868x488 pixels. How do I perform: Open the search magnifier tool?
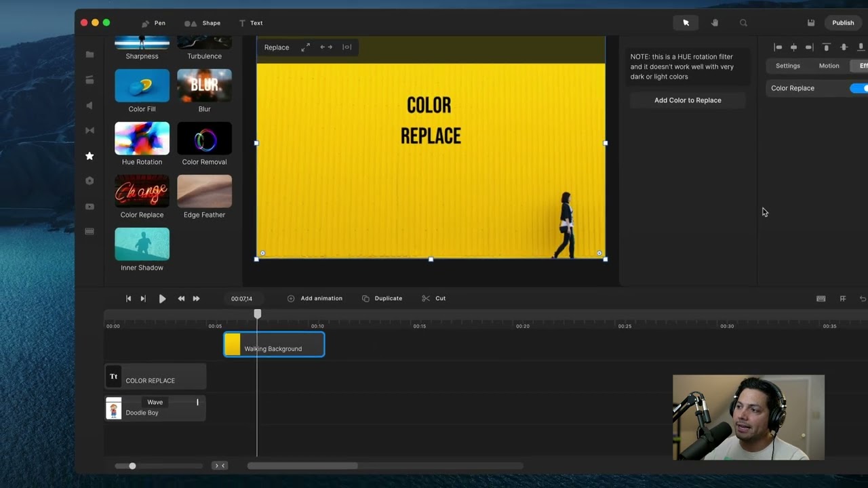pyautogui.click(x=743, y=23)
